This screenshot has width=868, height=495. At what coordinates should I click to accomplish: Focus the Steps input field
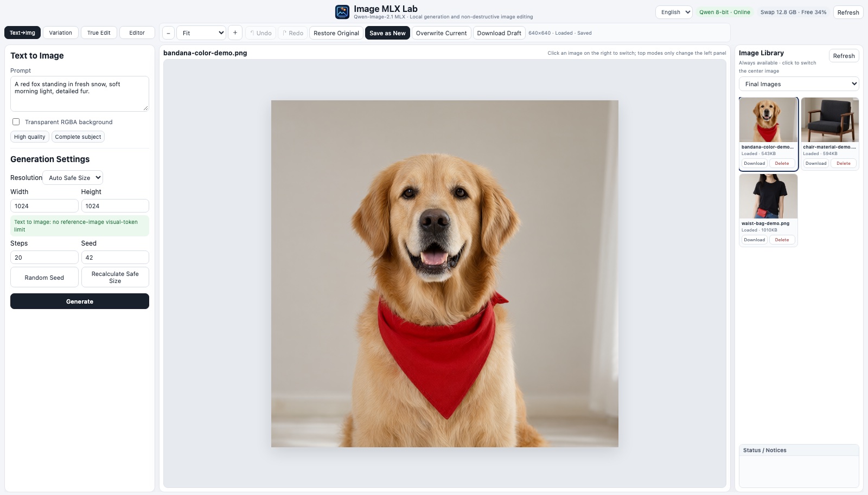[44, 258]
